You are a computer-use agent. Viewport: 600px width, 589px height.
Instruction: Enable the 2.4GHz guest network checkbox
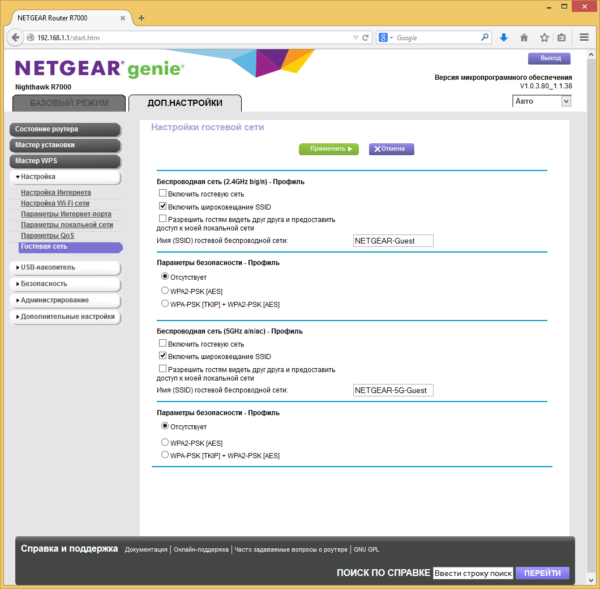163,193
